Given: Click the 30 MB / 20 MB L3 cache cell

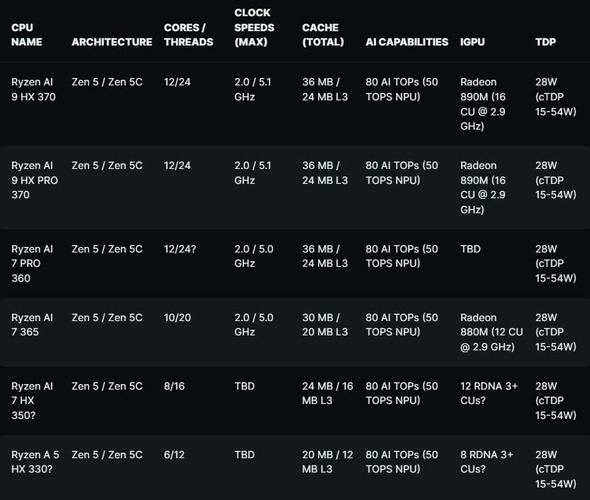Looking at the screenshot, I should (x=325, y=325).
